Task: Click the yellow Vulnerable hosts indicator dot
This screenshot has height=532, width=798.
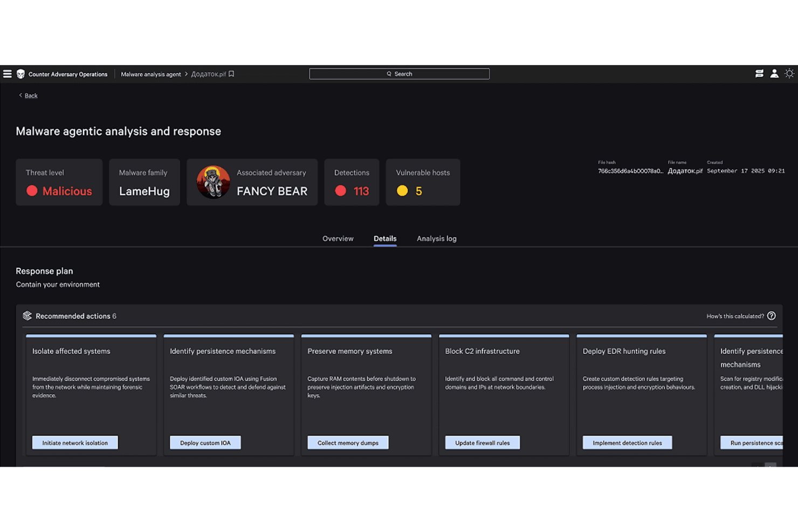Action: 402,191
